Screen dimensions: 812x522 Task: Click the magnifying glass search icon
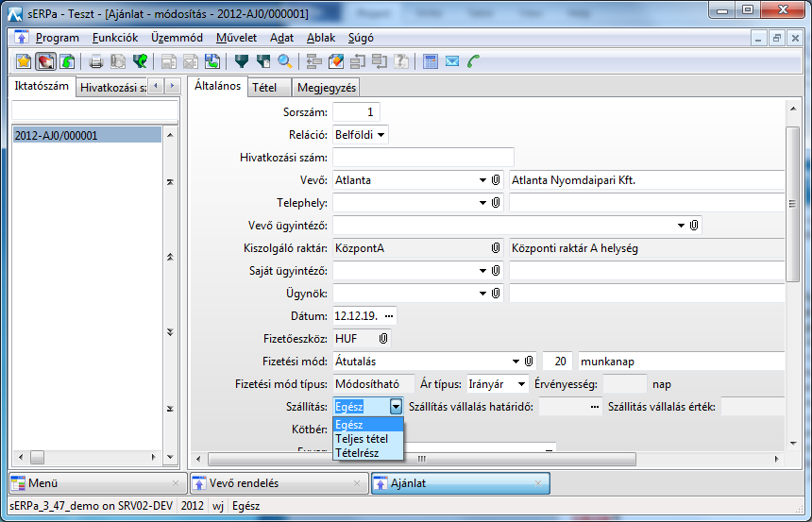click(x=284, y=61)
